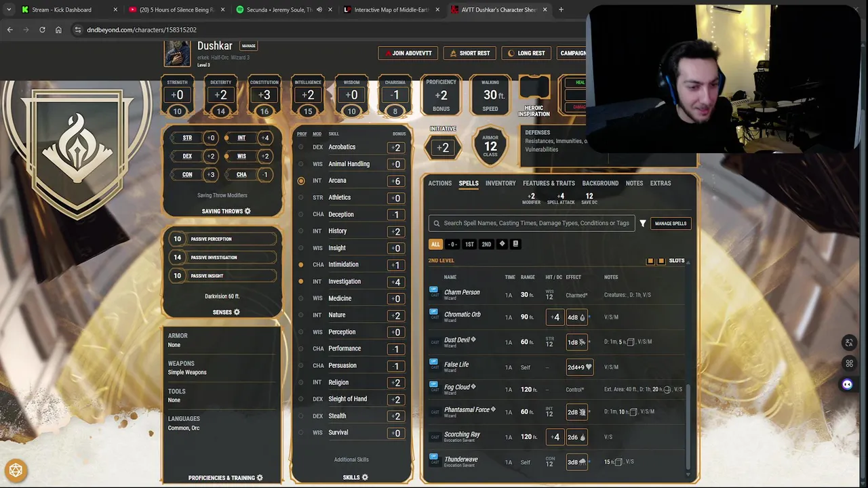The width and height of the screenshot is (868, 488).
Task: Open the Senses settings gear
Action: pyautogui.click(x=237, y=312)
